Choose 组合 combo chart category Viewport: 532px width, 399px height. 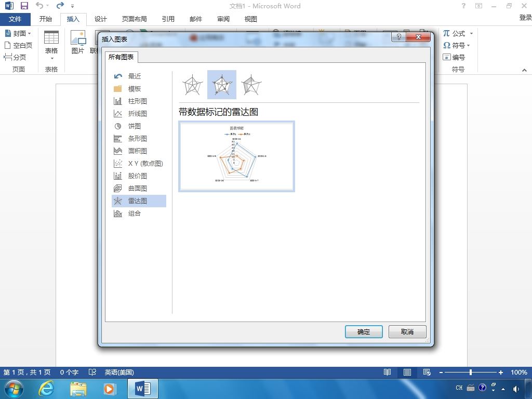[x=139, y=214]
